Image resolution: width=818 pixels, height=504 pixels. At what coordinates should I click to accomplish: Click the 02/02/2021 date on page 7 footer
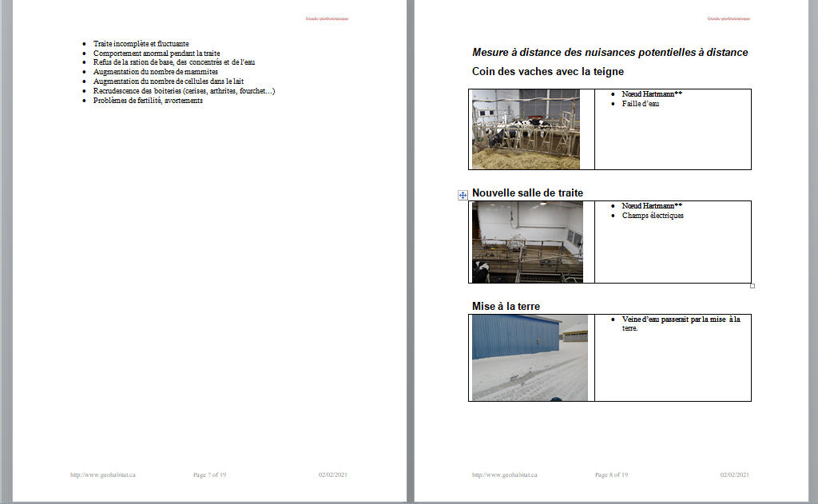point(332,474)
